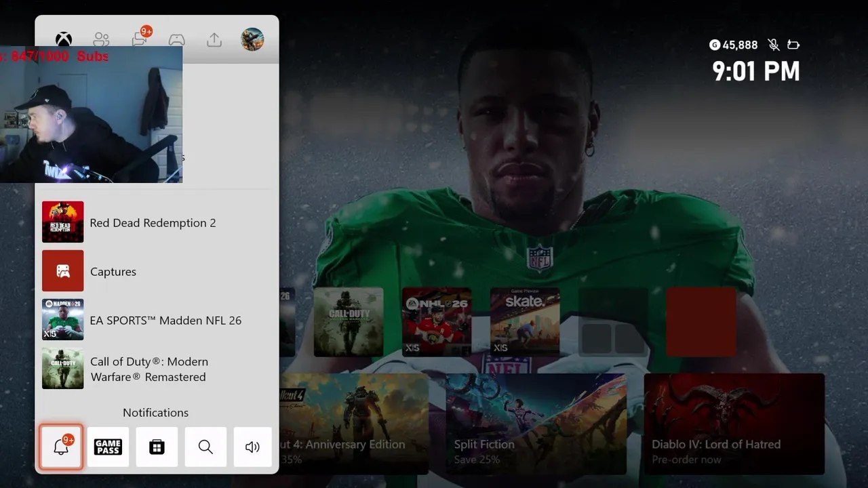Open the Parties and chats tab
The height and width of the screenshot is (488, 868).
[140, 38]
